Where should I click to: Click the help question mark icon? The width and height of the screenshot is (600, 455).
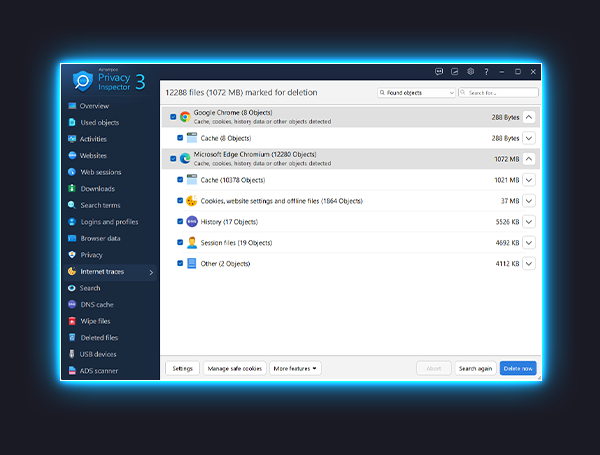point(486,72)
